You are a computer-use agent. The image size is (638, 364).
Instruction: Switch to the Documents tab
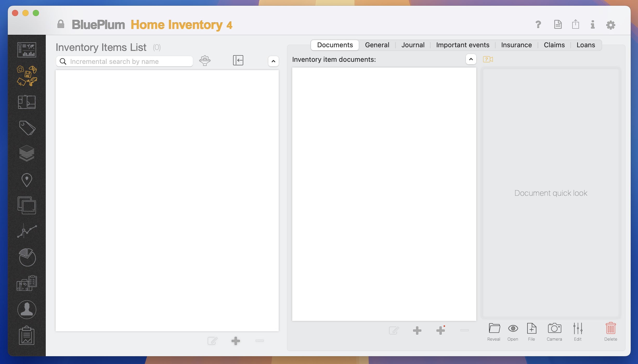335,45
